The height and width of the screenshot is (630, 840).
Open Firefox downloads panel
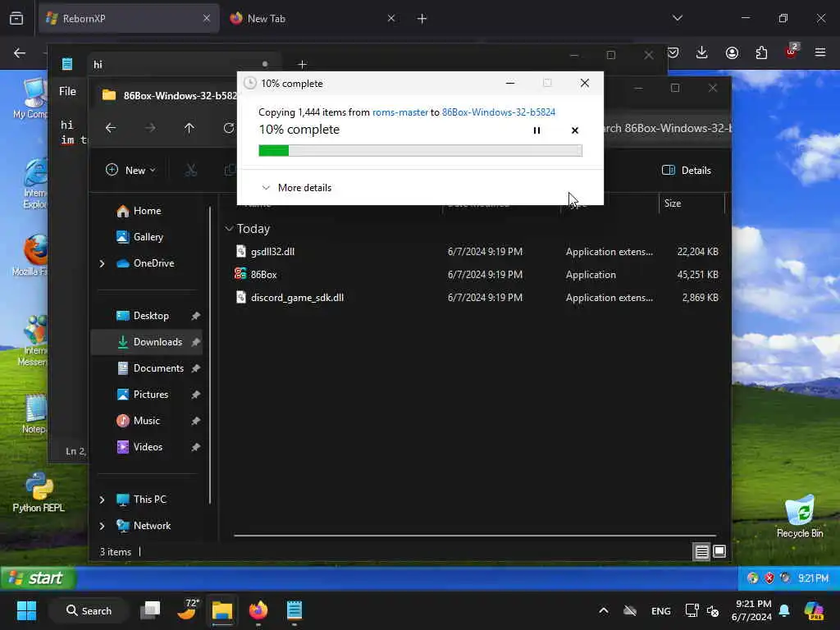tap(702, 52)
